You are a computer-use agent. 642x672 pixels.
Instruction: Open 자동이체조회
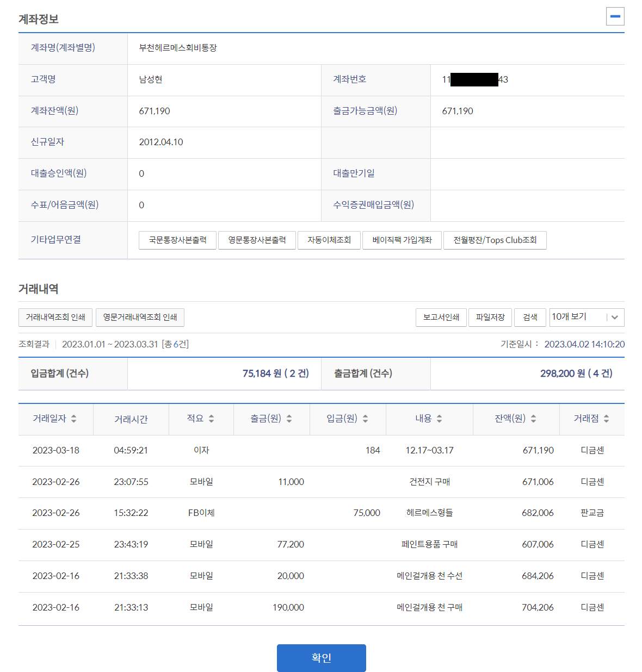(x=329, y=240)
